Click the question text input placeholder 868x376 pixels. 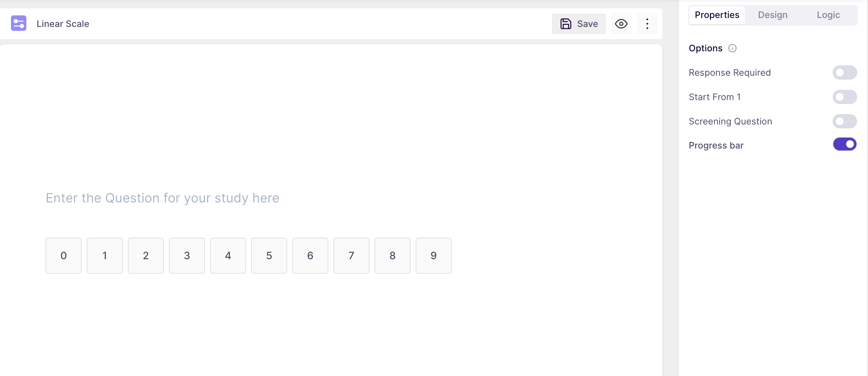pos(163,198)
